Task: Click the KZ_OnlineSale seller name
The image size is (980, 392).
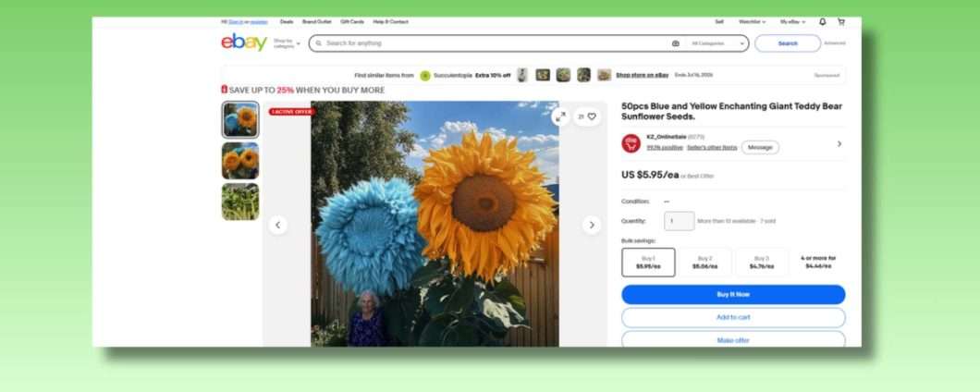Action: 667,137
